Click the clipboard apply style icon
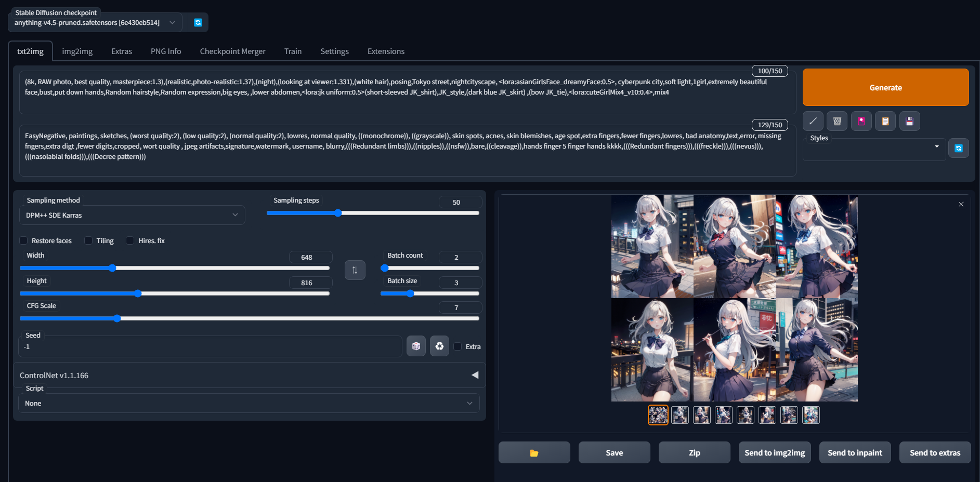 coord(885,121)
